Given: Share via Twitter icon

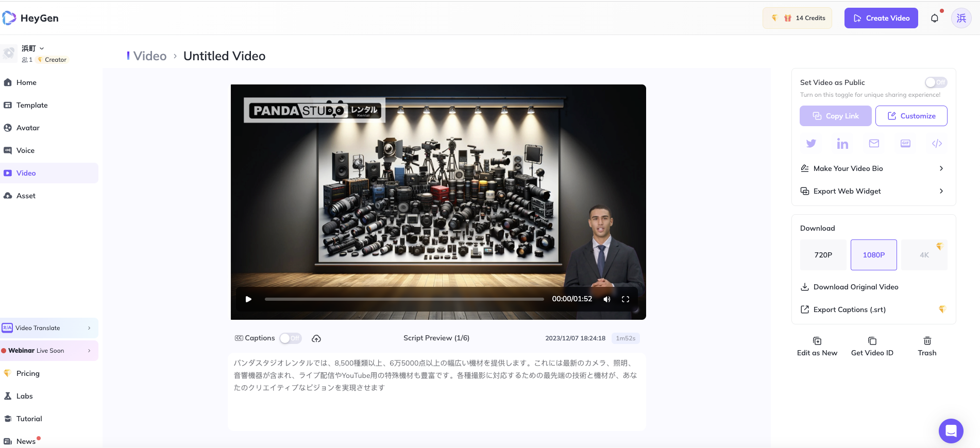Looking at the screenshot, I should tap(811, 144).
